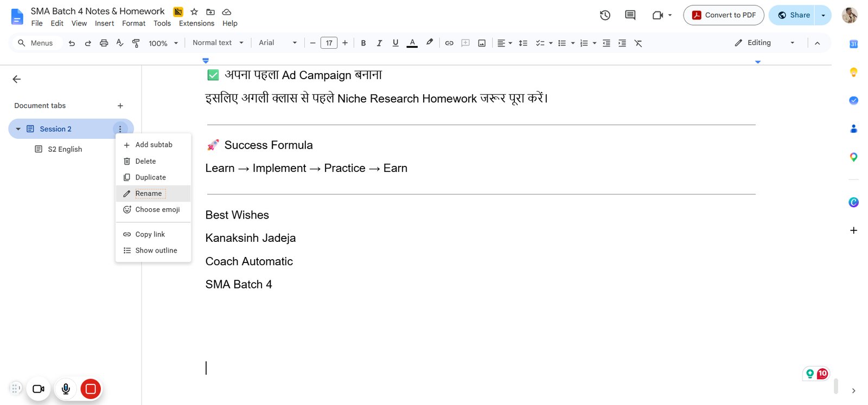Open the Arial font dropdown
This screenshot has width=868, height=405.
coord(278,43)
